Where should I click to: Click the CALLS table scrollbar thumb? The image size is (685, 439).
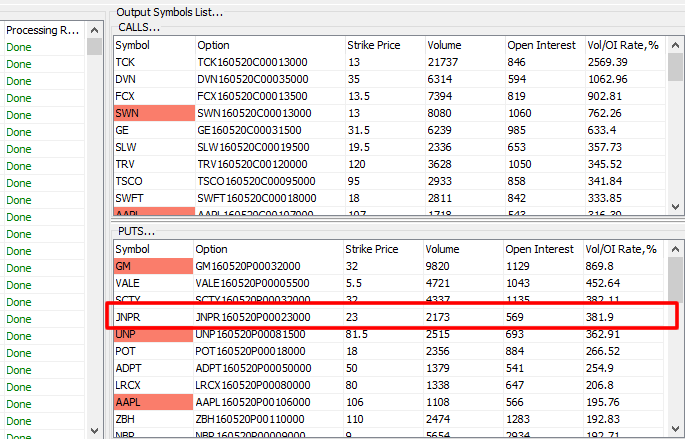(x=675, y=67)
